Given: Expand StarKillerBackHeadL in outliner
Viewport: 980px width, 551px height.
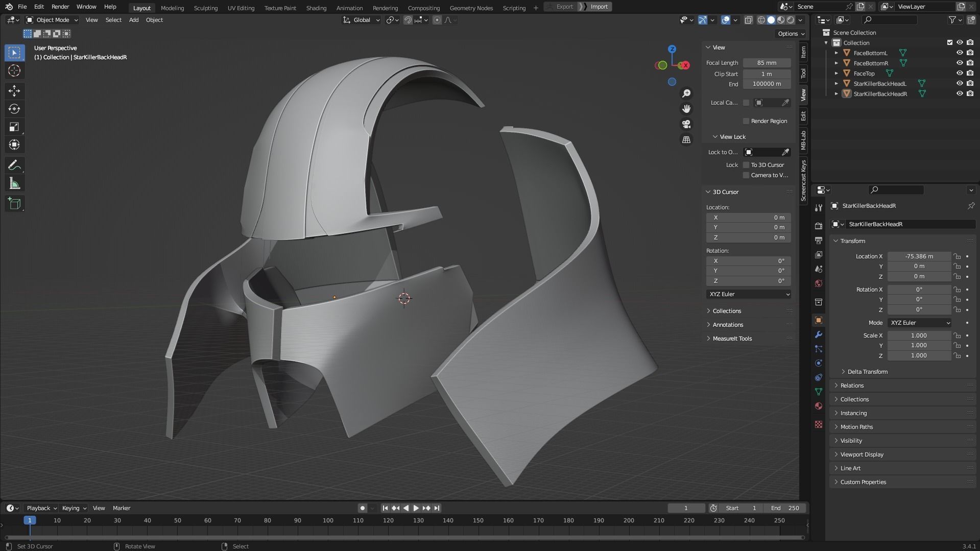Looking at the screenshot, I should tap(836, 83).
